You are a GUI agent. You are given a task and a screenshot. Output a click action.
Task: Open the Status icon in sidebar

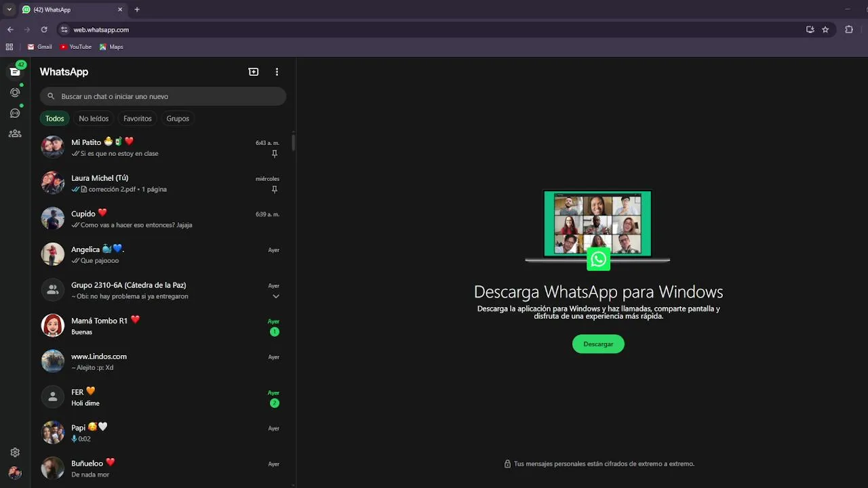(15, 92)
